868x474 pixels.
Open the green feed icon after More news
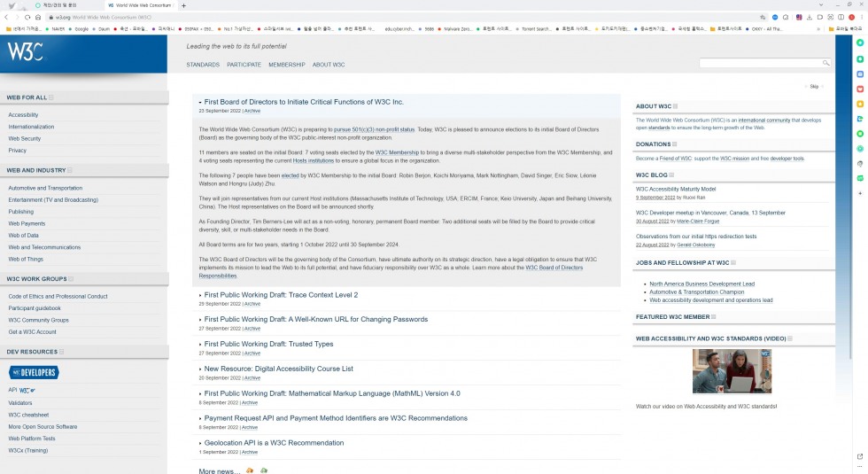click(x=264, y=470)
